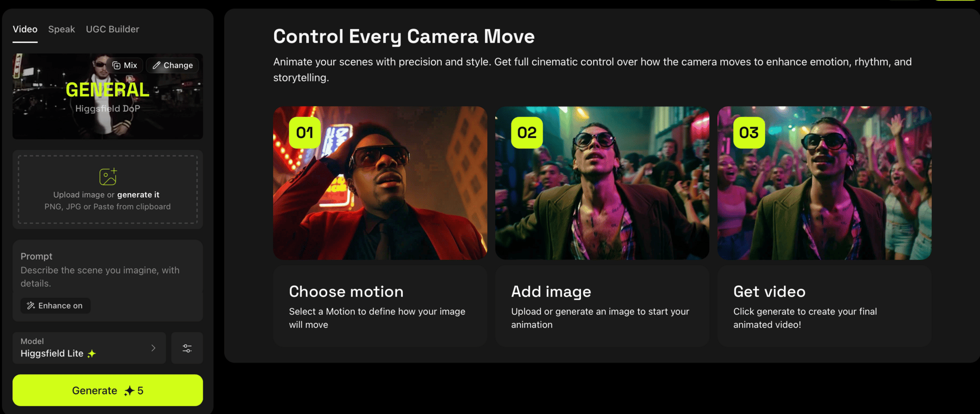Open the Higgsfield Lite model dropdown
The width and height of the screenshot is (980, 414).
pyautogui.click(x=89, y=348)
